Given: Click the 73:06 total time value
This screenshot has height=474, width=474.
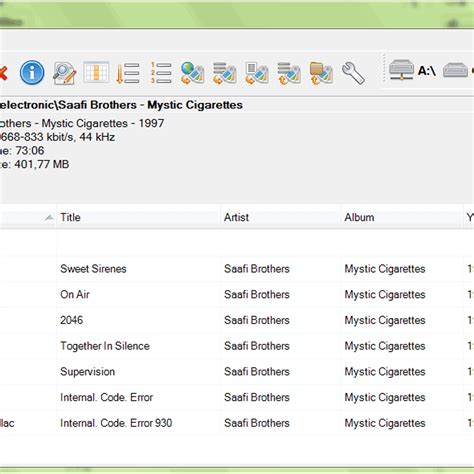Looking at the screenshot, I should (30, 150).
